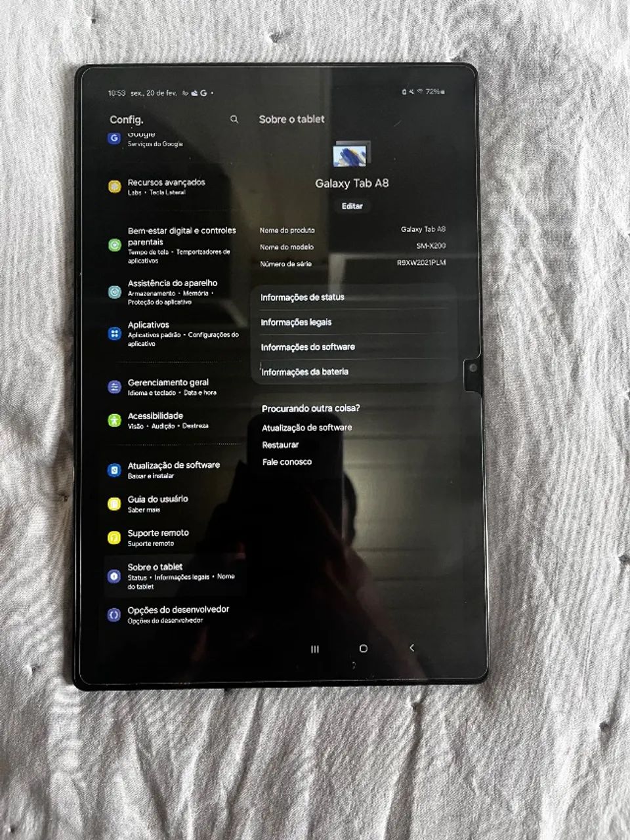Screen dimensions: 630x840
Task: Tap Assistência do aparelho icon
Action: [x=115, y=292]
